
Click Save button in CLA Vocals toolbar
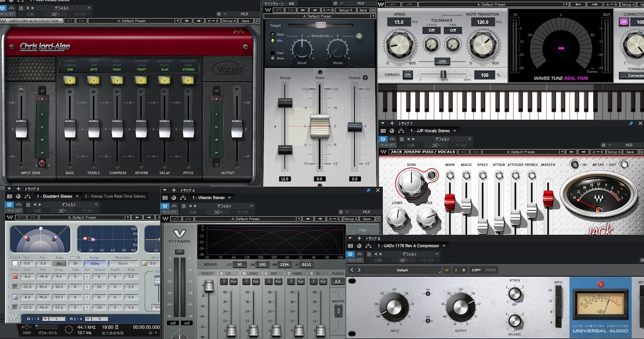coord(245,21)
